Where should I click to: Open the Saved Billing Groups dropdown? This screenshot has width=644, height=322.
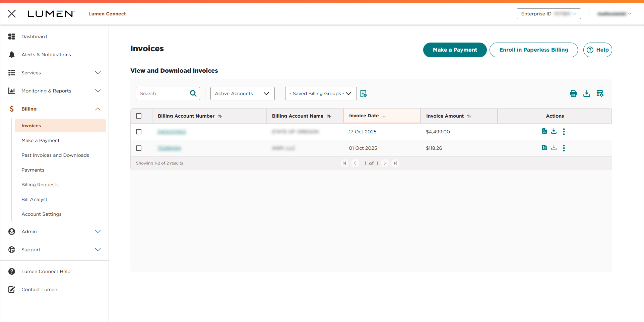tap(321, 93)
